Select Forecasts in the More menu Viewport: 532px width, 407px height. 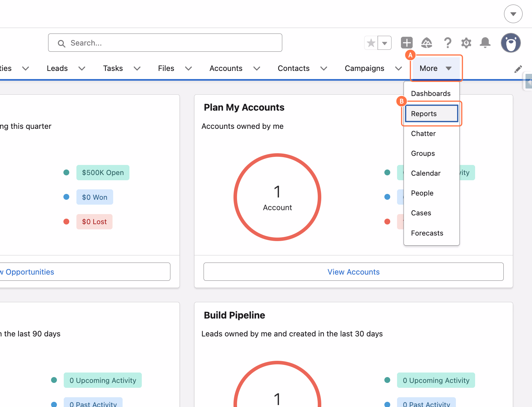[x=432, y=233]
